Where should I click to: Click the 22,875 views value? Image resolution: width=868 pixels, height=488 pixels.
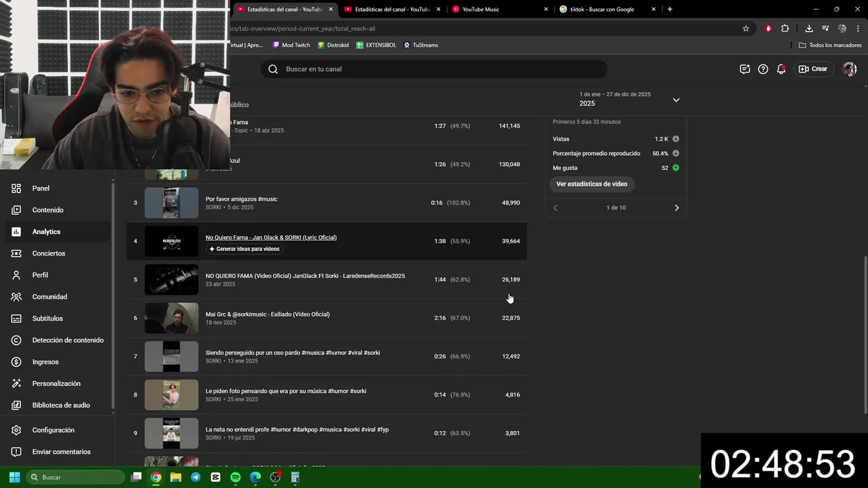[x=511, y=318]
